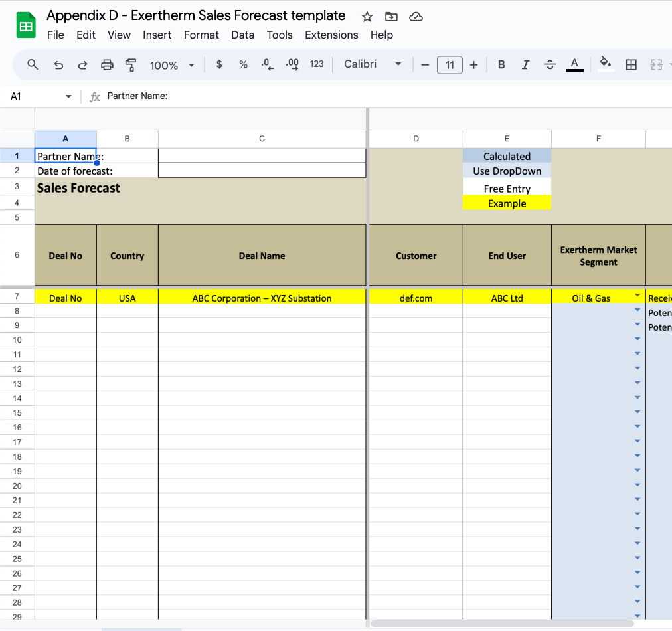Increase font size with plus button

click(473, 65)
